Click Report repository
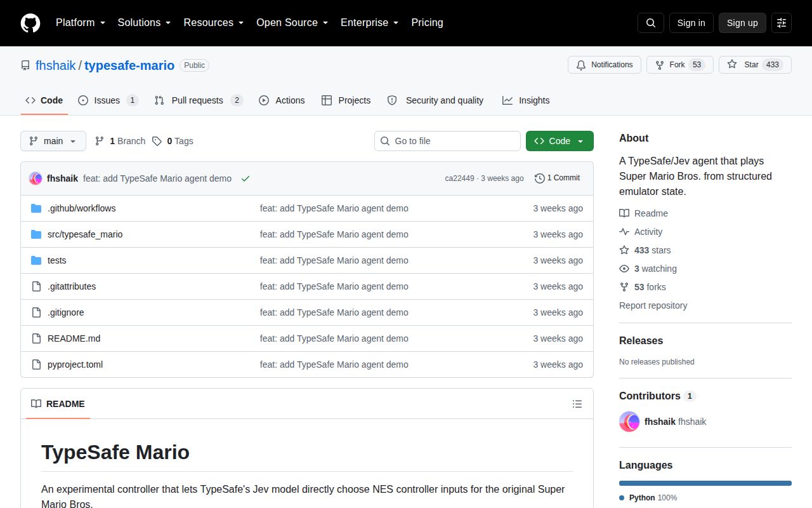The width and height of the screenshot is (812, 508). [653, 305]
